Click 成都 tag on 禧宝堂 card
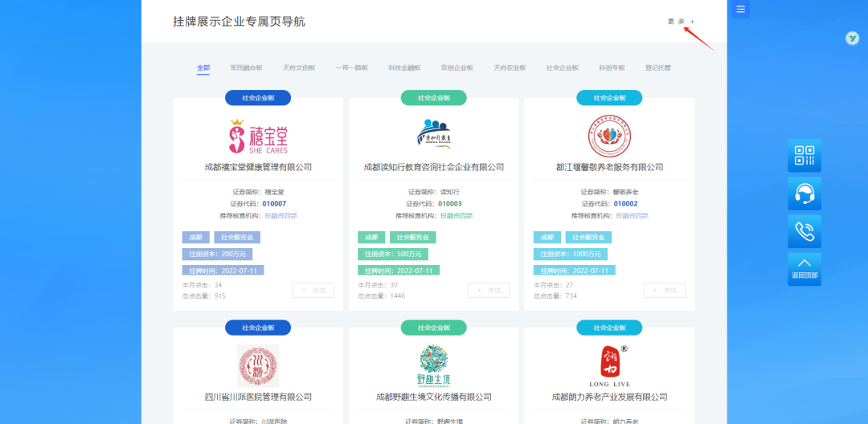 tap(196, 237)
